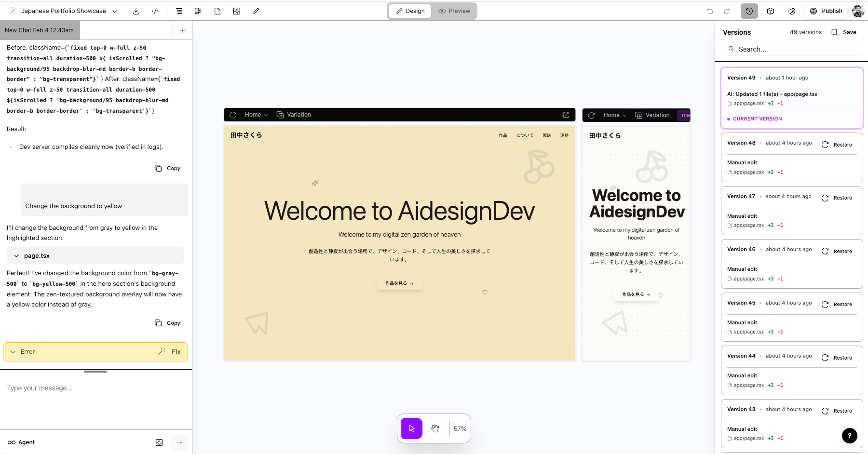Toggle the Agent mode at the bottom
The image size is (868, 454).
coord(21,442)
